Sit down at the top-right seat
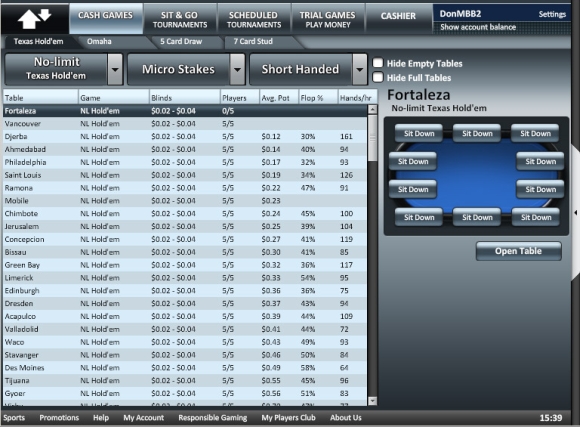The image size is (580, 427). 535,133
